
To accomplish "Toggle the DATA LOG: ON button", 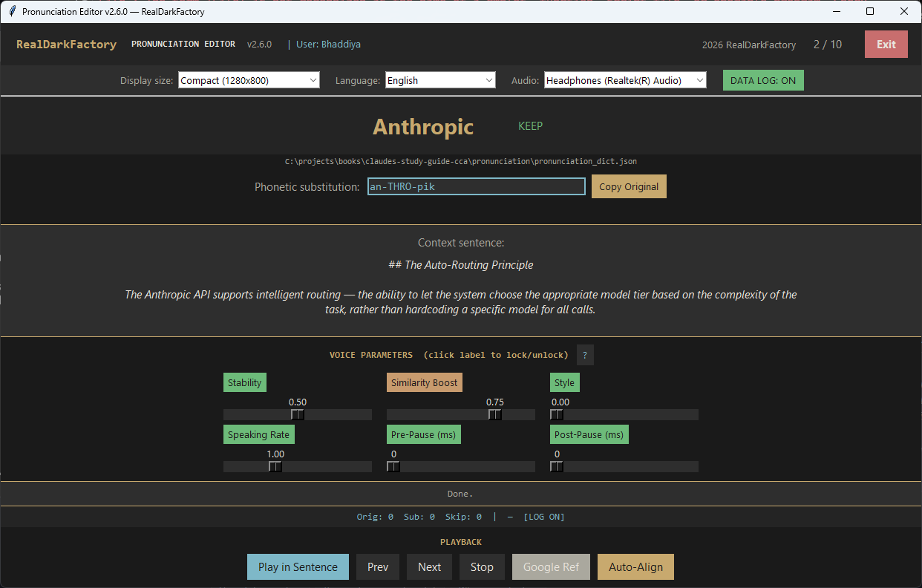I will click(x=763, y=80).
